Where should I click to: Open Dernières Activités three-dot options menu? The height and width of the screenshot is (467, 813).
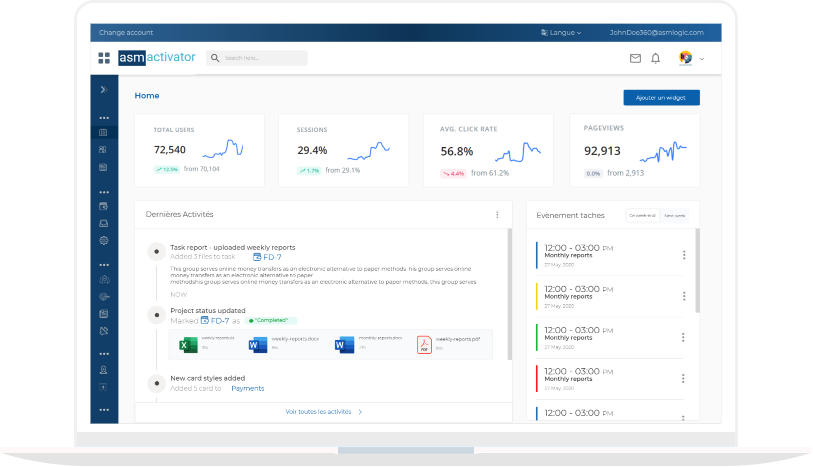coord(497,214)
